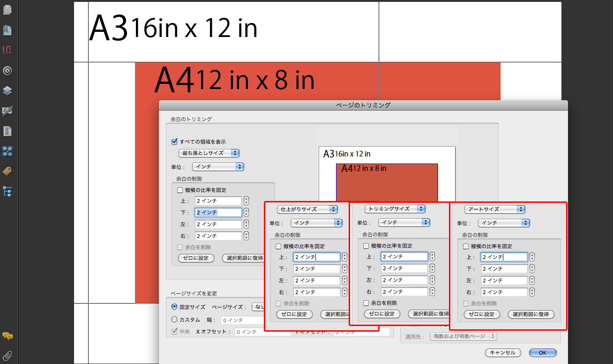Image resolution: width=613 pixels, height=364 pixels.
Task: Open the トリミングサイズ dropdown
Action: click(395, 208)
